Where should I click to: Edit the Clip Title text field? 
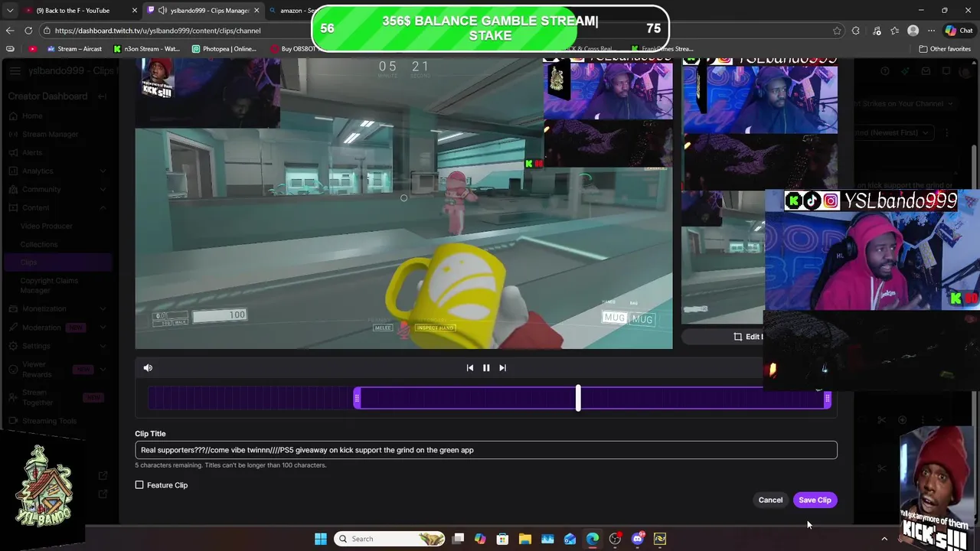(x=486, y=450)
